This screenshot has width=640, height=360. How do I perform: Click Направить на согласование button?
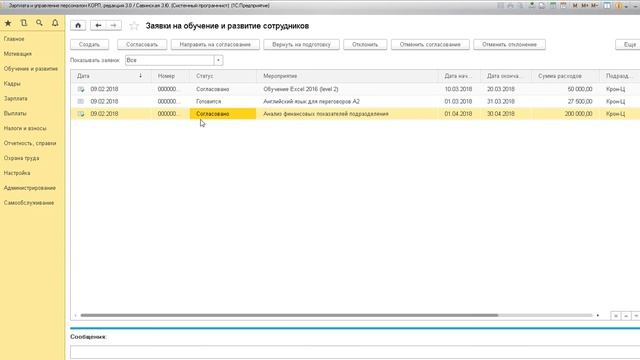[215, 44]
